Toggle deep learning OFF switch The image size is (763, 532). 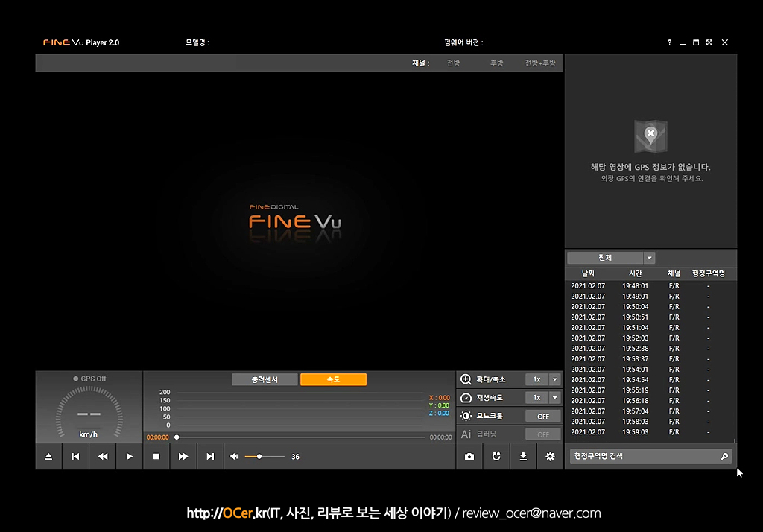click(543, 434)
